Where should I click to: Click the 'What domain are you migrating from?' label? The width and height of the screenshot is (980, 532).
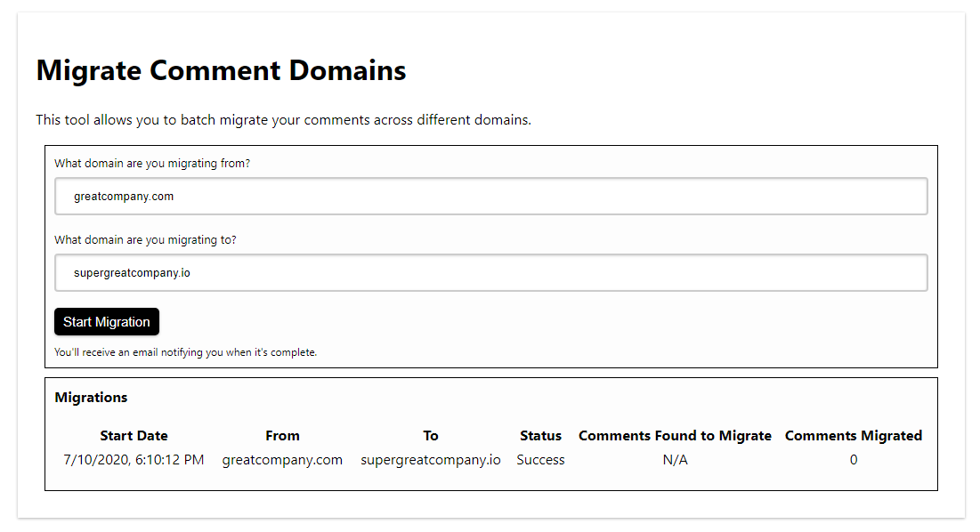coord(152,164)
